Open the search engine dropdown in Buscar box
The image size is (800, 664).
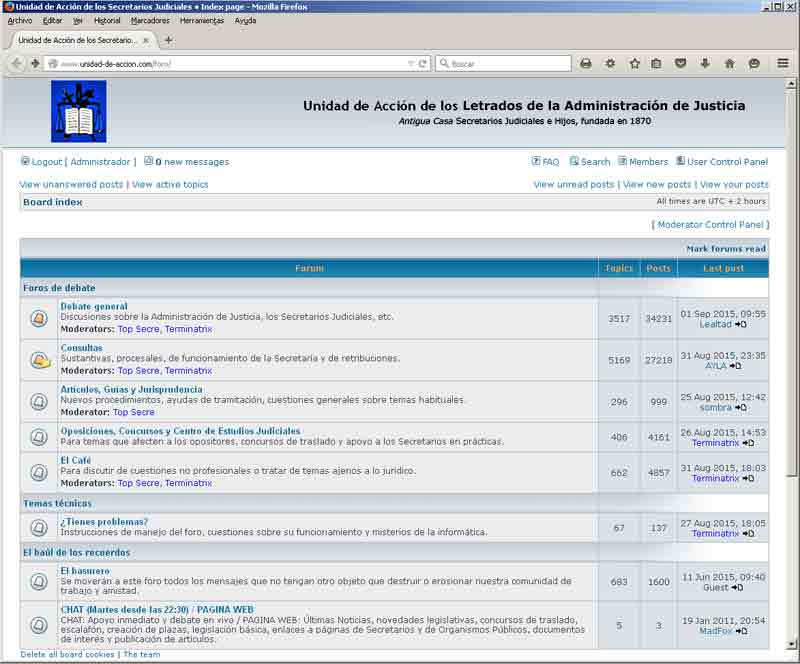[443, 61]
